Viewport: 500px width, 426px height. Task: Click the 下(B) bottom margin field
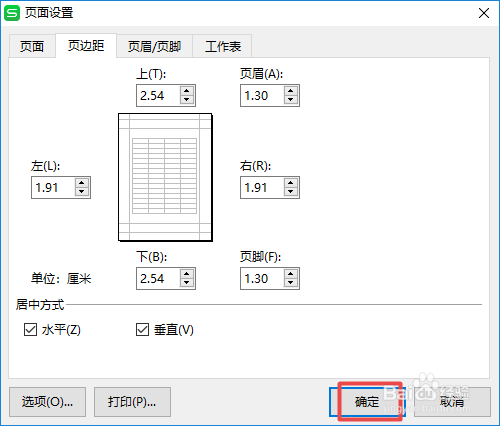coord(158,278)
